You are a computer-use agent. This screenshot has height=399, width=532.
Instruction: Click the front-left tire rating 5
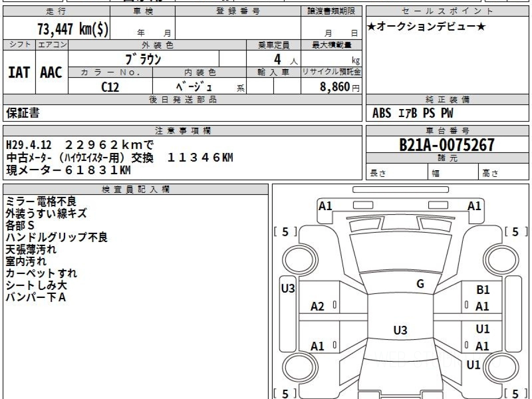click(x=285, y=231)
